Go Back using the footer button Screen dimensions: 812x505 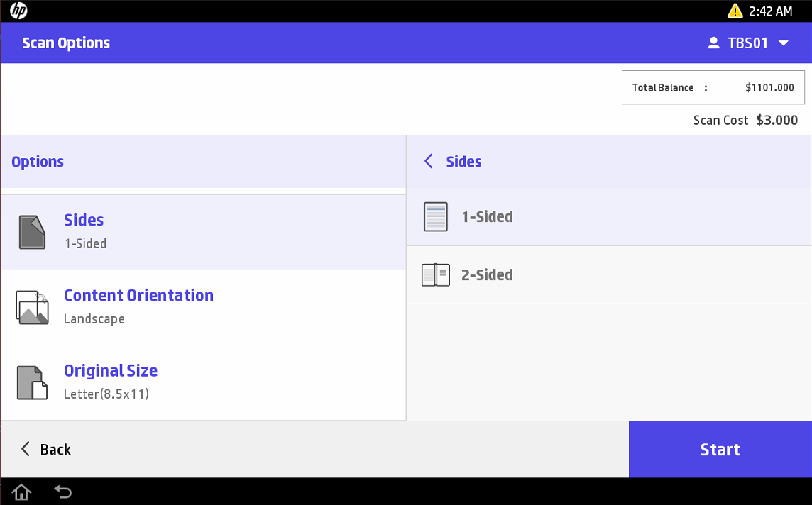(x=46, y=449)
